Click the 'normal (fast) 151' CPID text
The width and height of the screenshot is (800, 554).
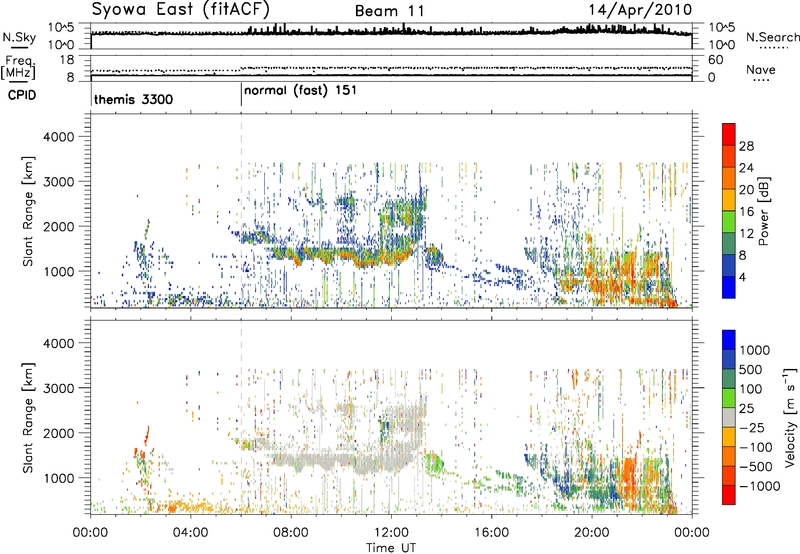tap(300, 91)
